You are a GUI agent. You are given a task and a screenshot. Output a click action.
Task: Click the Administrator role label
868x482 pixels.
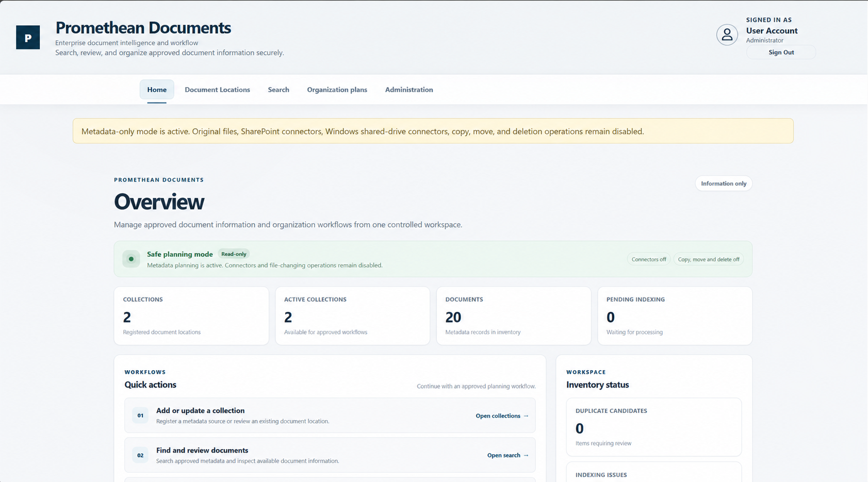[764, 40]
